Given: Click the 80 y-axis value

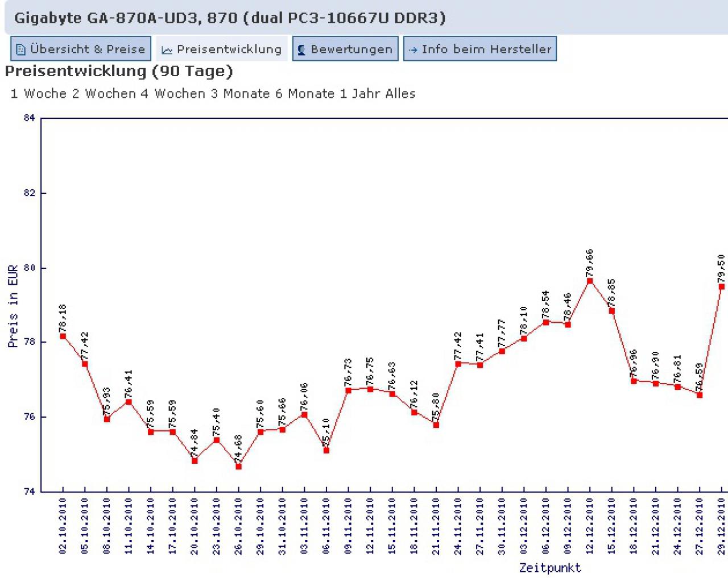Looking at the screenshot, I should (x=29, y=268).
